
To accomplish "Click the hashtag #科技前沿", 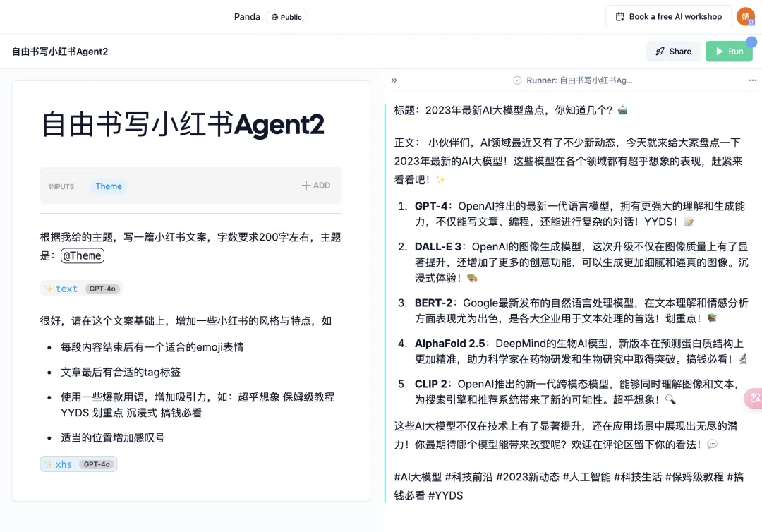I will coord(468,477).
